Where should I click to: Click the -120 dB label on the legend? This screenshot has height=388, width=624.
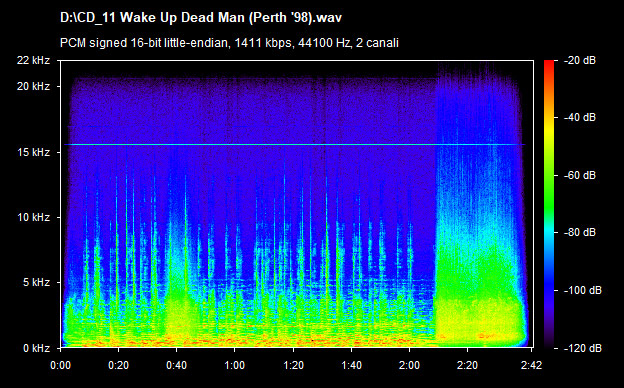(583, 348)
